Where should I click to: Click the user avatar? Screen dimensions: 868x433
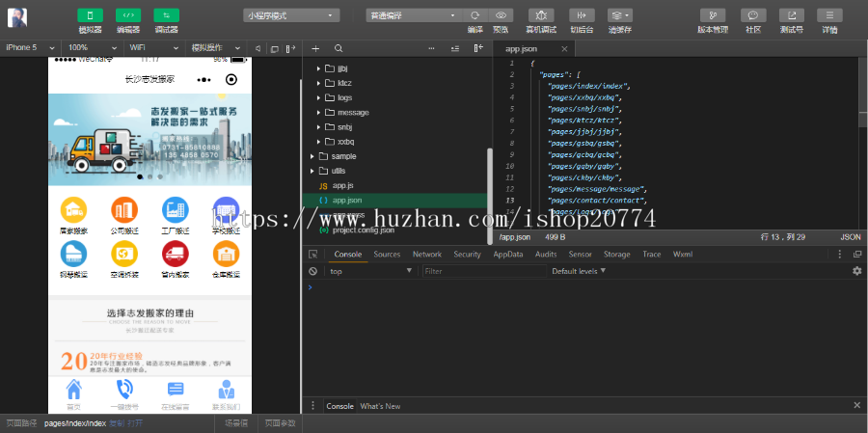(17, 17)
